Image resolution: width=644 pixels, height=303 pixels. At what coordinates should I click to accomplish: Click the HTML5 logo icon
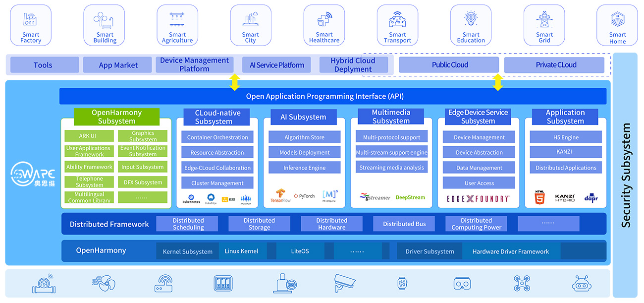[x=539, y=197]
